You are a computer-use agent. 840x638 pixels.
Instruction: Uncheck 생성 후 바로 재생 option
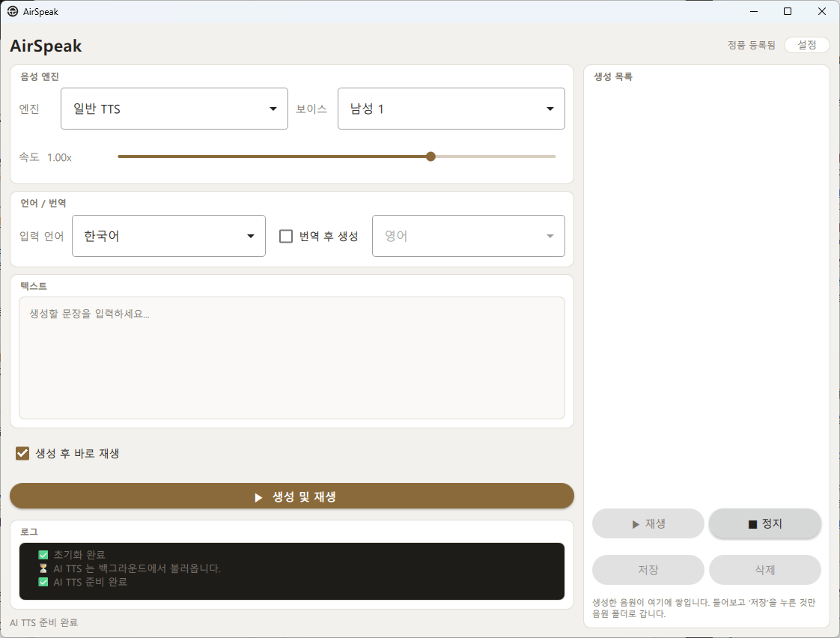(x=22, y=454)
